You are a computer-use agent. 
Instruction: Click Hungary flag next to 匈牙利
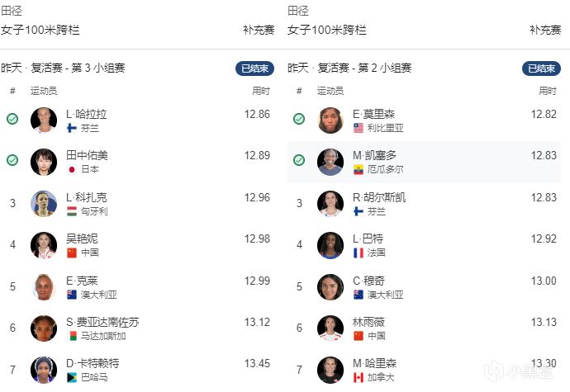tap(72, 211)
